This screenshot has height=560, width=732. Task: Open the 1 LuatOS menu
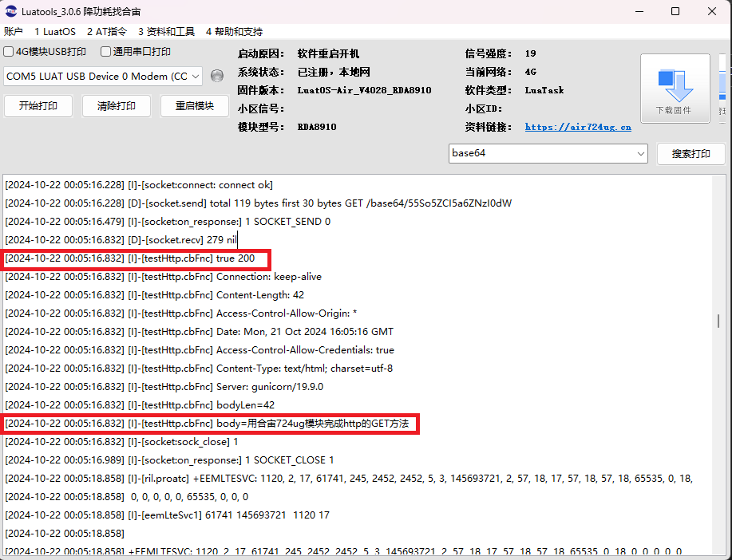coord(55,32)
